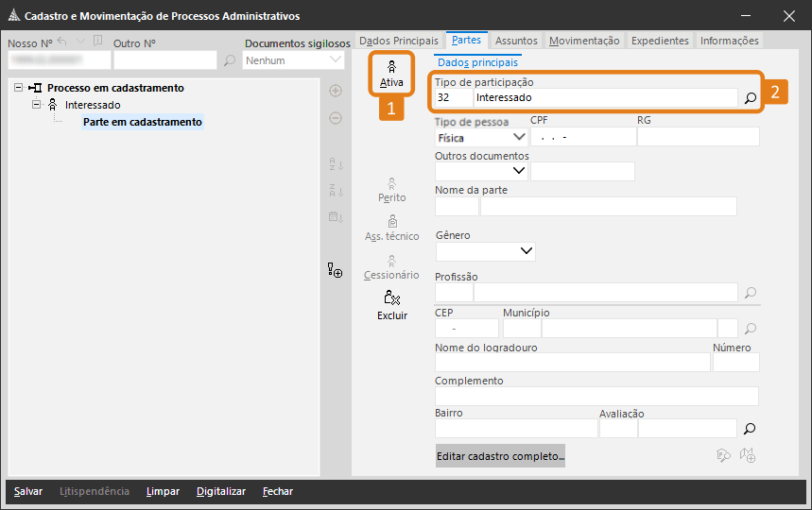Collapse the Interessado tree node
Screen dimensions: 812x510
pos(37,105)
